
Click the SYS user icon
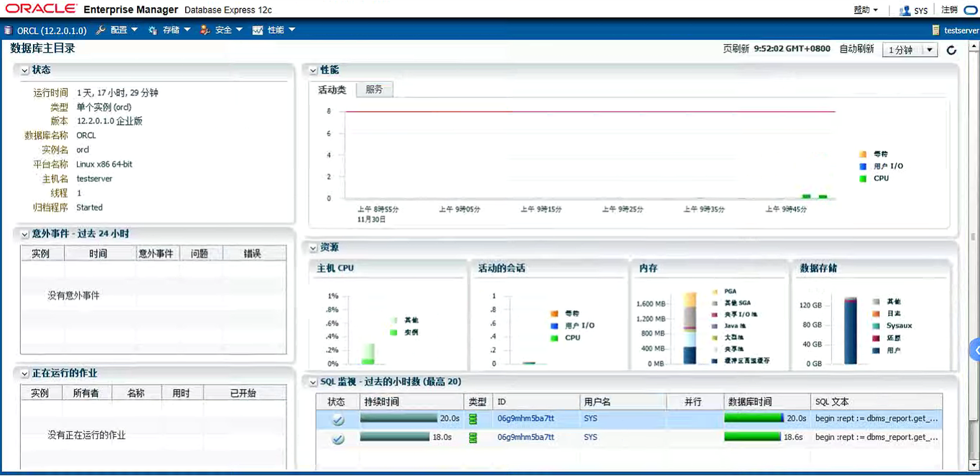(904, 10)
